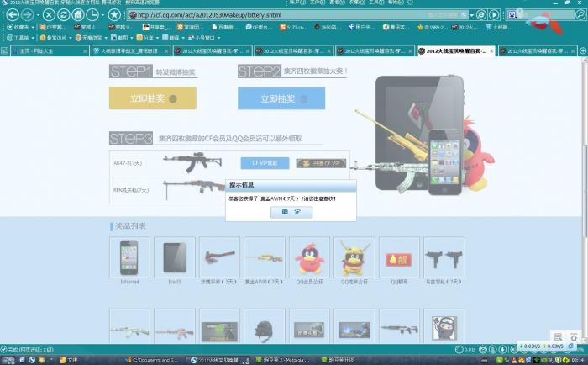Refresh the page with the reload icon

63,15
